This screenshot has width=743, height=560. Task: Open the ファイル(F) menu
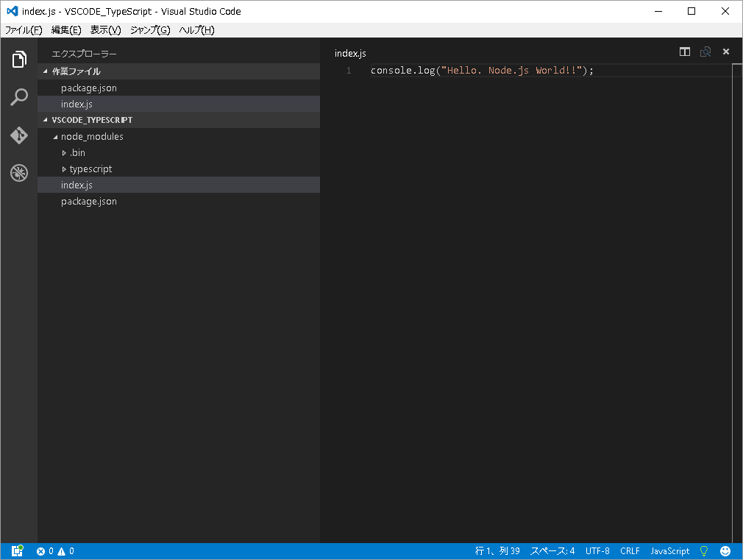[24, 30]
